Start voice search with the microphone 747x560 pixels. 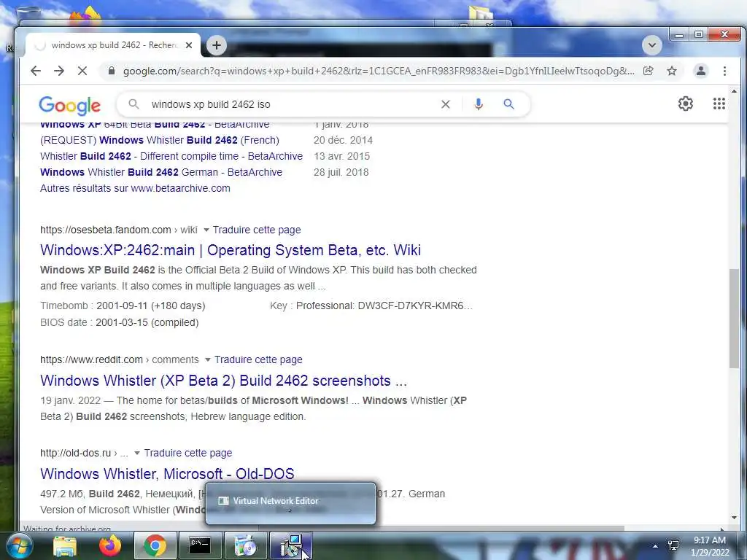(479, 104)
